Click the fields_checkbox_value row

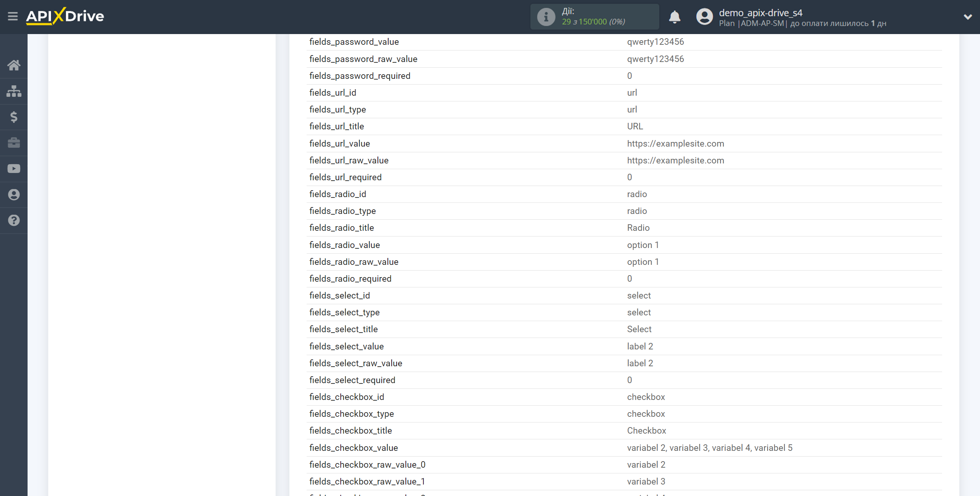coord(354,448)
